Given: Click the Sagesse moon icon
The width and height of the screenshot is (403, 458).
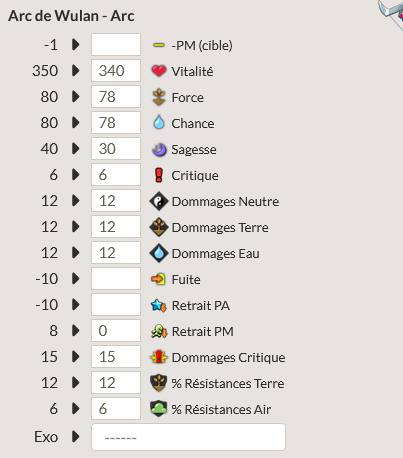Looking at the screenshot, I should 159,149.
